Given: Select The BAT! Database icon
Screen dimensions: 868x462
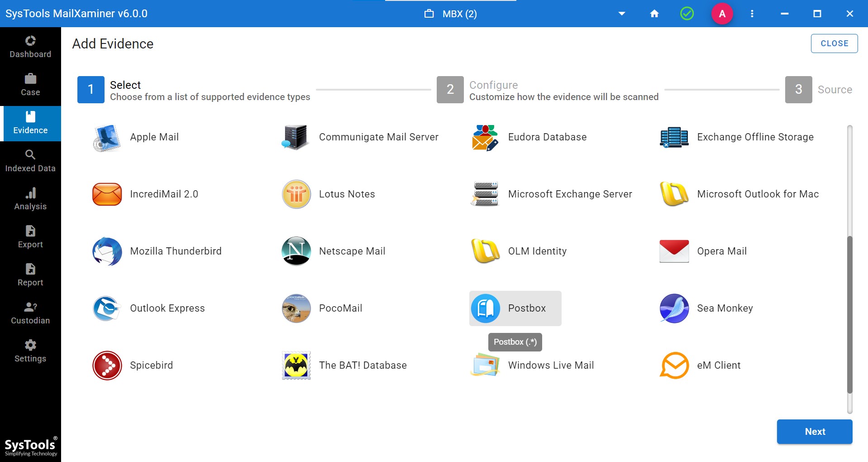Looking at the screenshot, I should click(296, 366).
